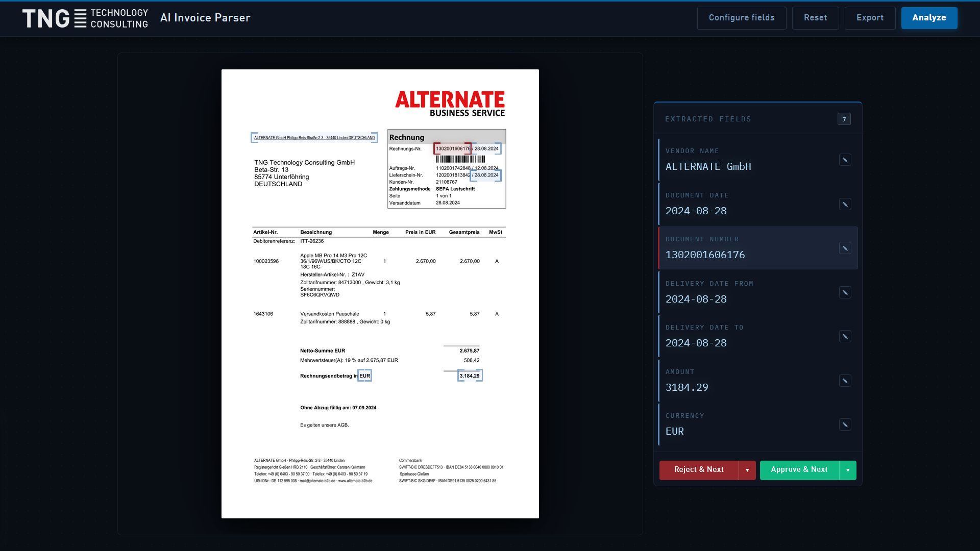
Task: Select the Amount value 3184.29
Action: coord(687,388)
